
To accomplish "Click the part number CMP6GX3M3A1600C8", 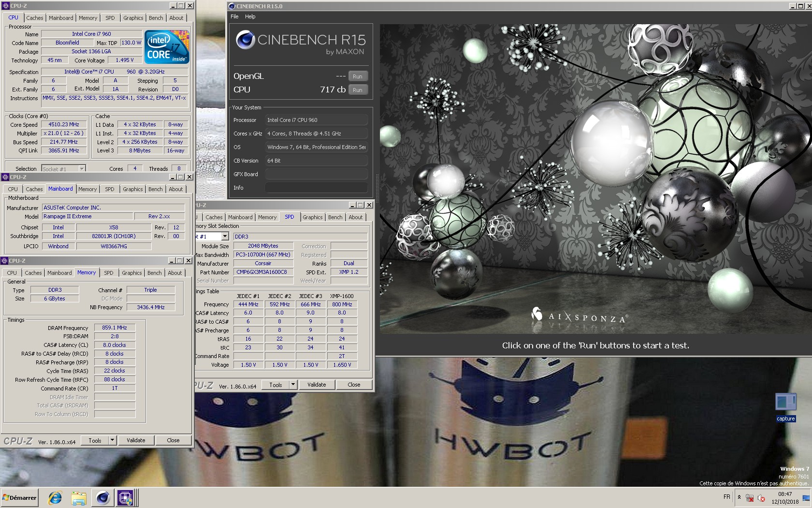I will [x=263, y=272].
